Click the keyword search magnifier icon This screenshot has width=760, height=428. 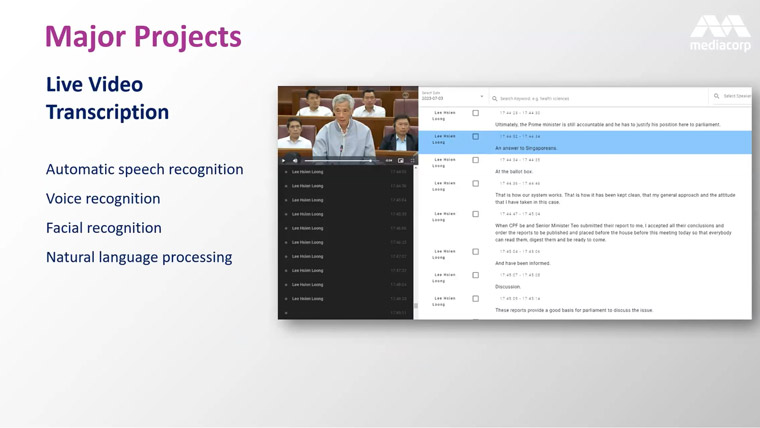(x=494, y=98)
